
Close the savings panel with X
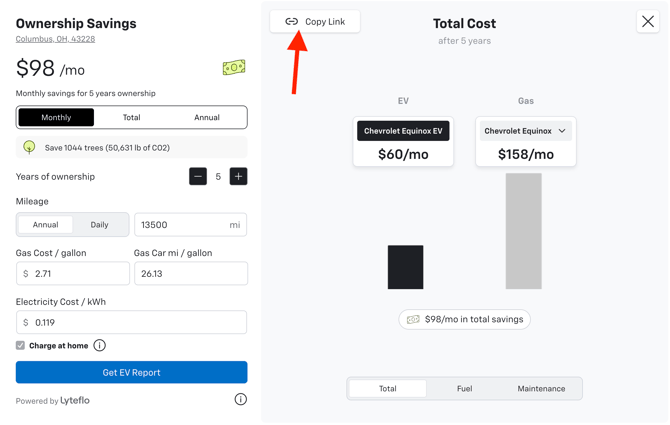pyautogui.click(x=648, y=21)
